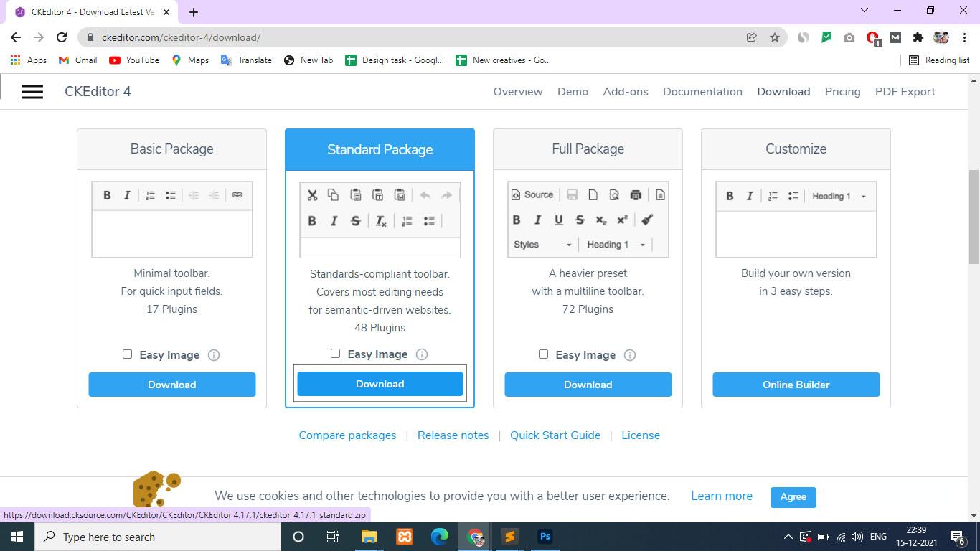
Task: Go to the Pricing page
Action: click(842, 91)
